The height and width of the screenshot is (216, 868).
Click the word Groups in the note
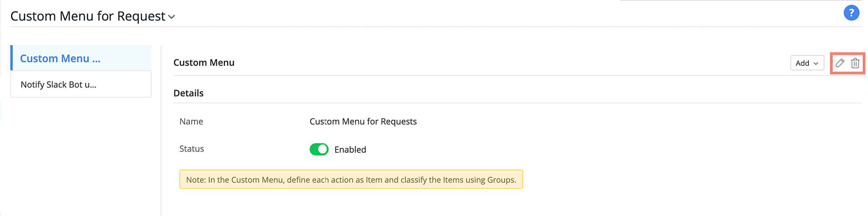(501, 180)
